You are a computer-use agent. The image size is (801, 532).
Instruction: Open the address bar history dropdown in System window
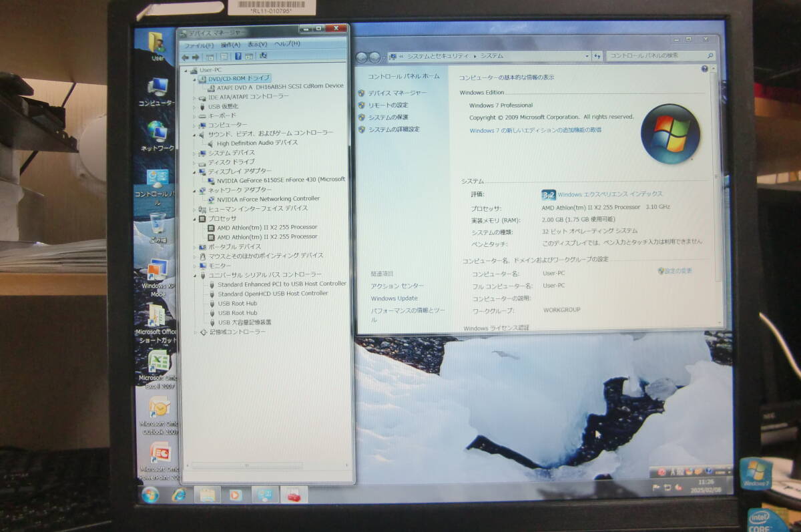(x=587, y=56)
